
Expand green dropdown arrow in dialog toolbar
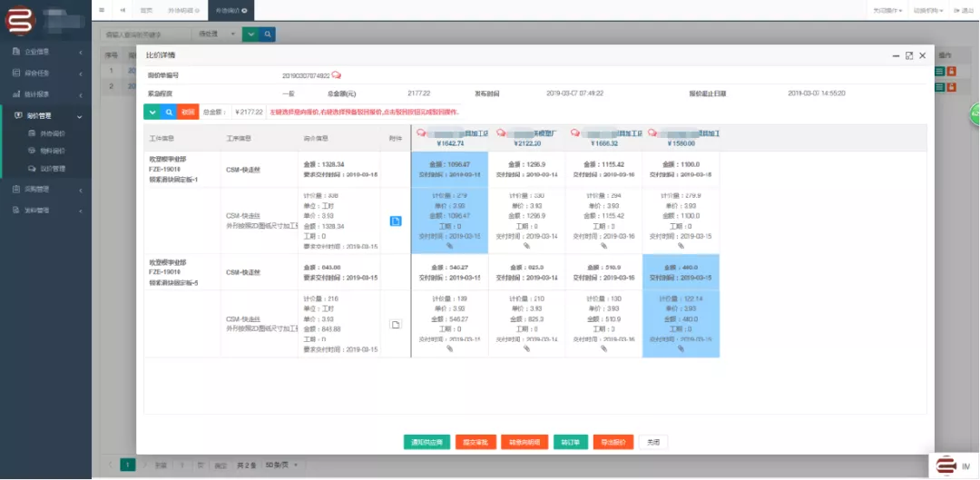tap(152, 112)
